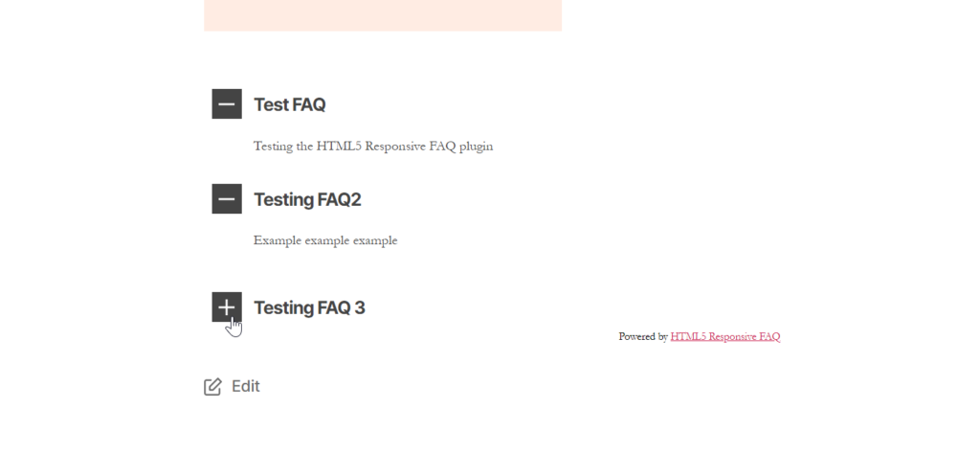Screen dimensions: 980x454
Task: Toggle the Test FAQ heading
Action: (289, 104)
